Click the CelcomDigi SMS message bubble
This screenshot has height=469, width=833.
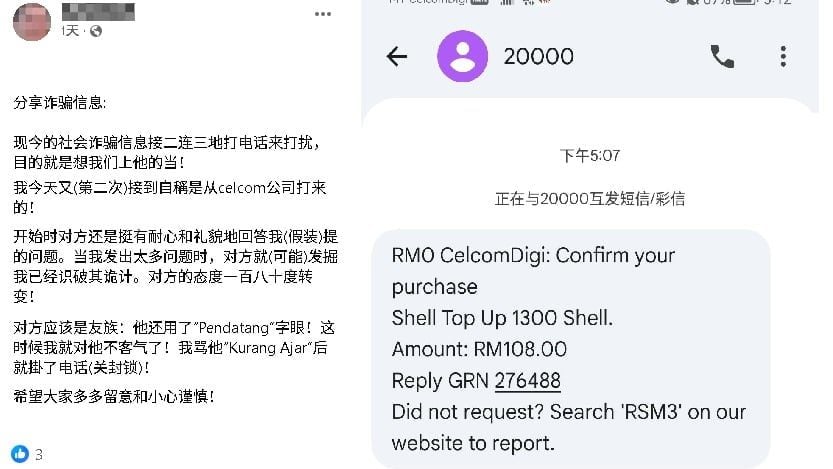pyautogui.click(x=570, y=348)
